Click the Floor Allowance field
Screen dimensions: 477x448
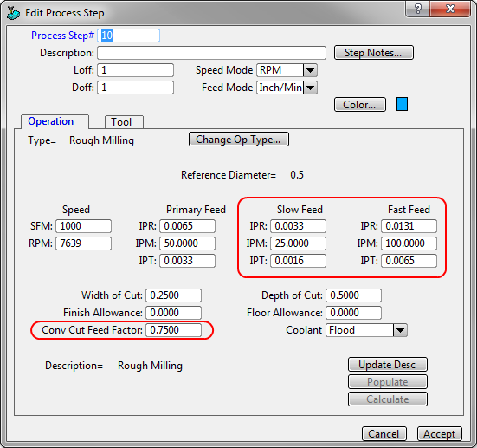(x=353, y=313)
